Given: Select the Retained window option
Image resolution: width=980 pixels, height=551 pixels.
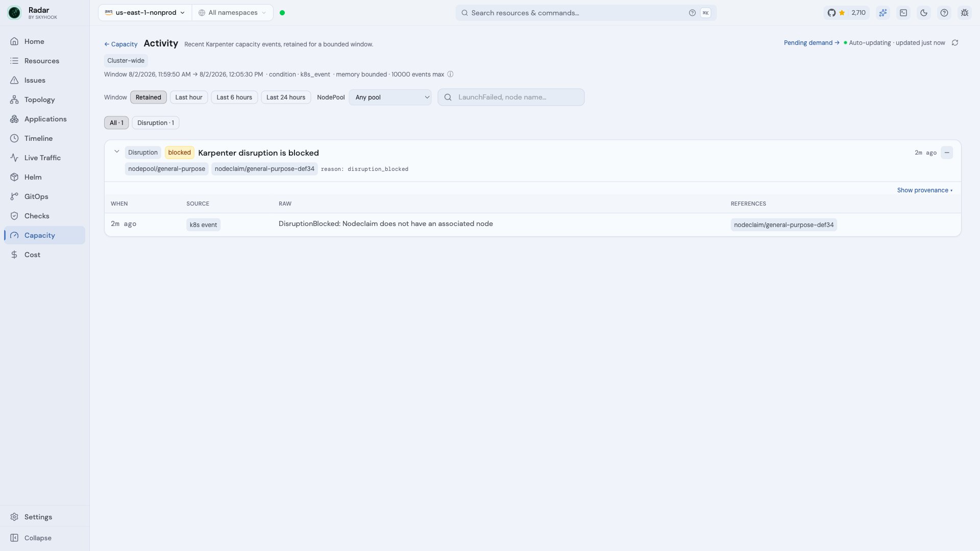Looking at the screenshot, I should click(x=149, y=97).
